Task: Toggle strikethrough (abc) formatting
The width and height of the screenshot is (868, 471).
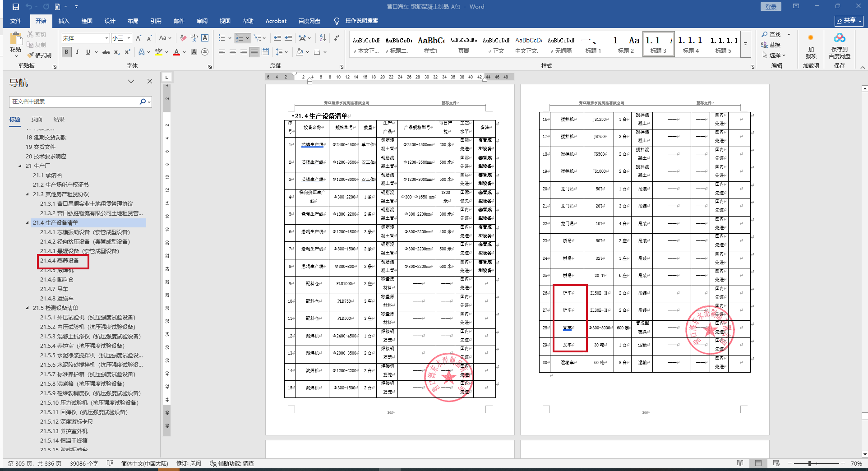Action: tap(106, 52)
